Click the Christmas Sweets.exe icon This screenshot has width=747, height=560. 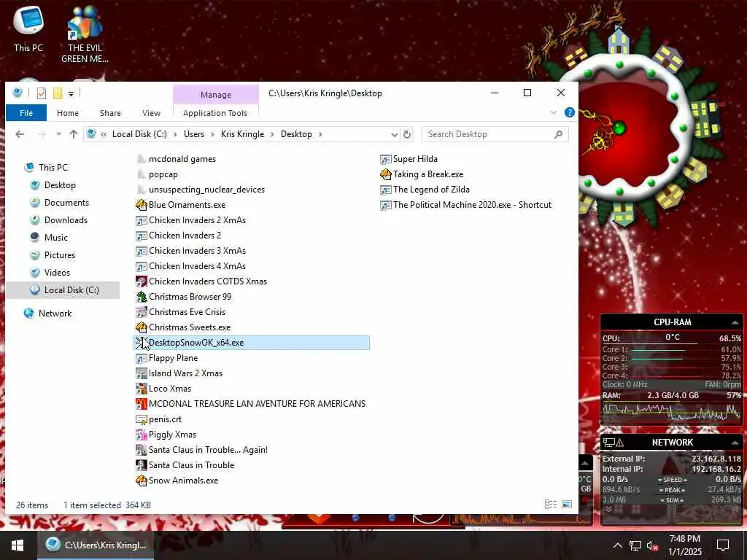141,327
